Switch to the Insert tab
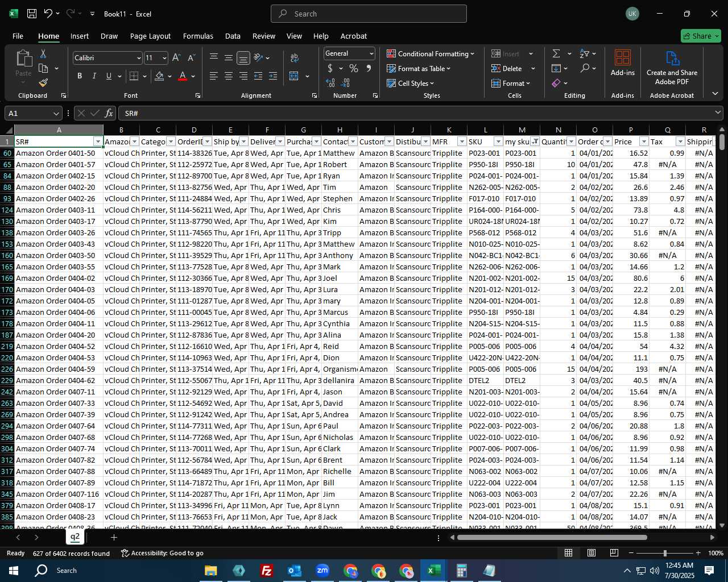Screen dimensions: 728x582 (80, 36)
